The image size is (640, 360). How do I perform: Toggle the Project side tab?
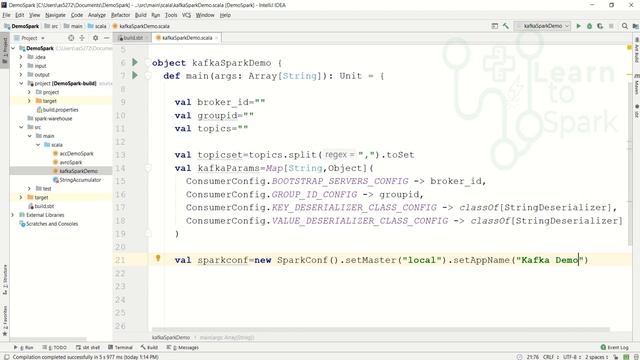5,50
